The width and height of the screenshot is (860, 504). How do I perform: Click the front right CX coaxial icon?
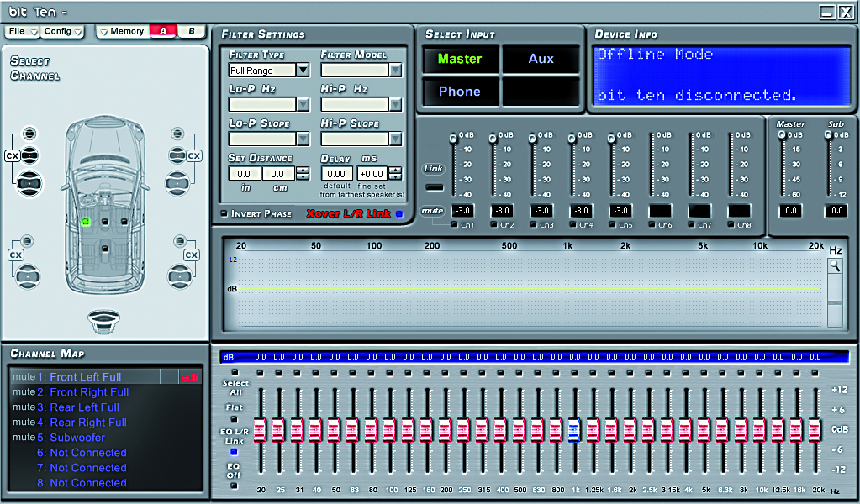click(194, 156)
